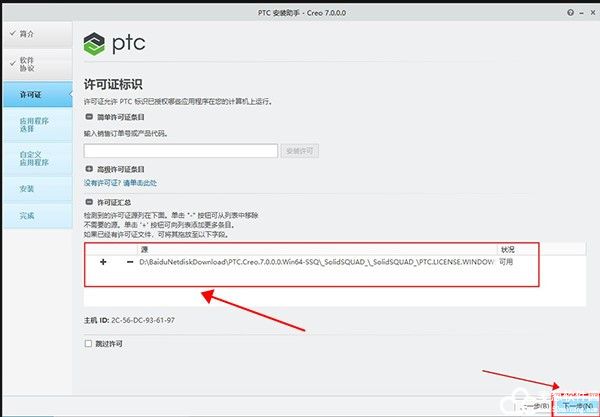The image size is (600, 417).
Task: Click the PTC logo
Action: coord(114,44)
